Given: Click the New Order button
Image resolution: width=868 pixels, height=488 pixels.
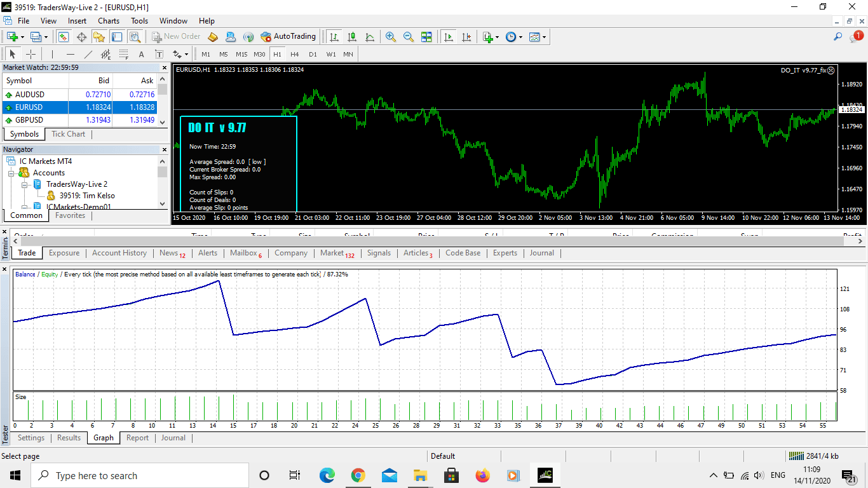Looking at the screenshot, I should 176,37.
